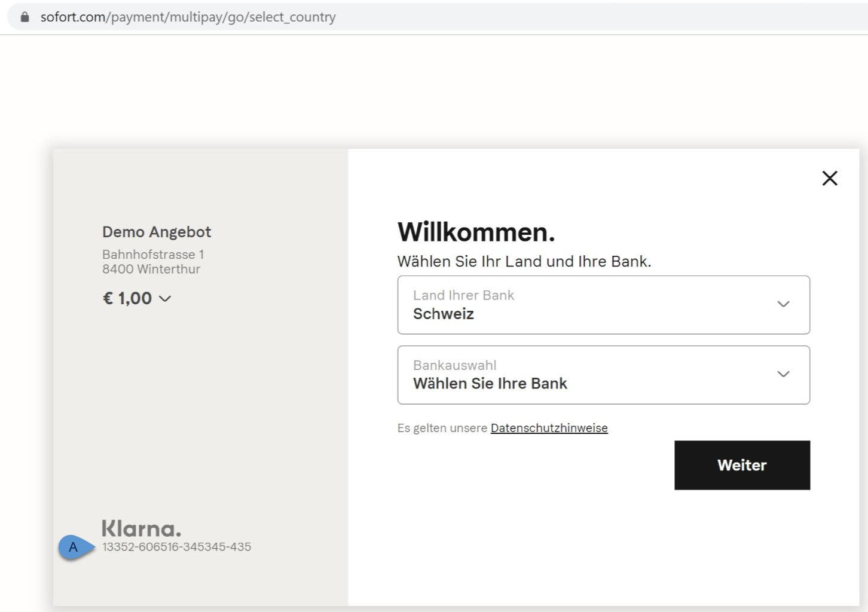Click the 'Wählen Sie Ihr Land' subtitle

(524, 261)
